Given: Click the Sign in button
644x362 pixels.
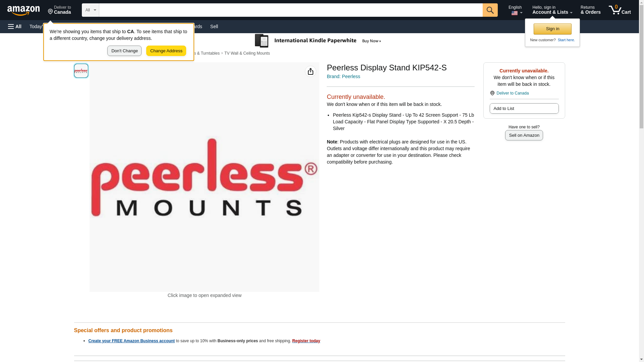Looking at the screenshot, I should [552, 29].
